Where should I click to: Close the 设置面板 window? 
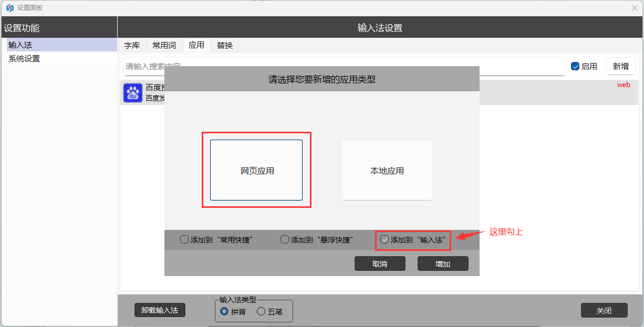[x=634, y=8]
